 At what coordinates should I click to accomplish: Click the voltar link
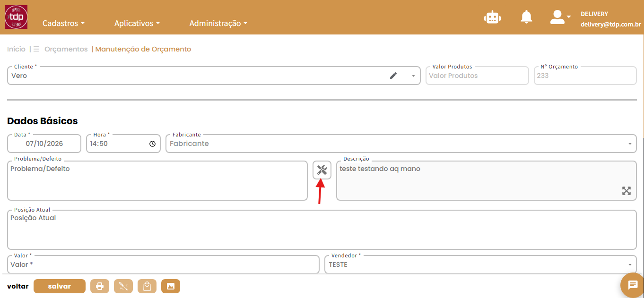pos(18,286)
